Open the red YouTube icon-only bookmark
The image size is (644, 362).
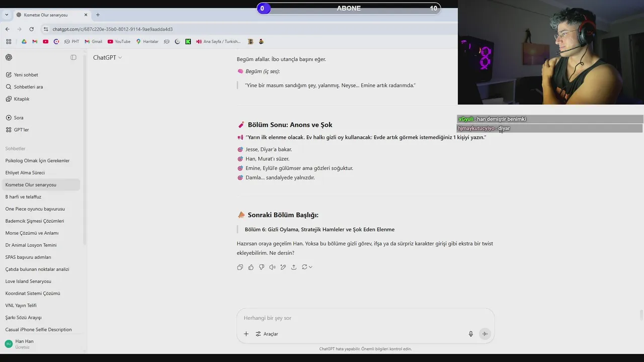45,42
